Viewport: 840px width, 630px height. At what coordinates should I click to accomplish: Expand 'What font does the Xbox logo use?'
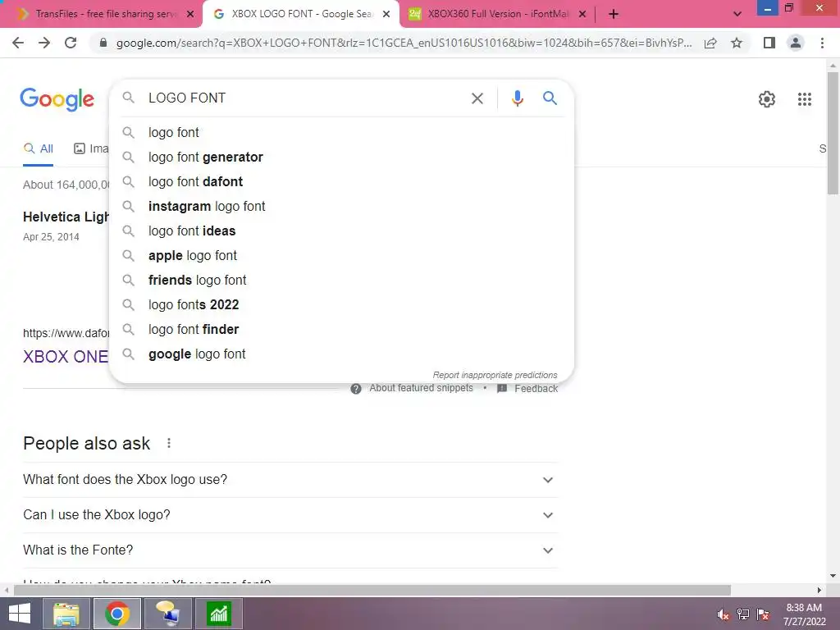290,479
